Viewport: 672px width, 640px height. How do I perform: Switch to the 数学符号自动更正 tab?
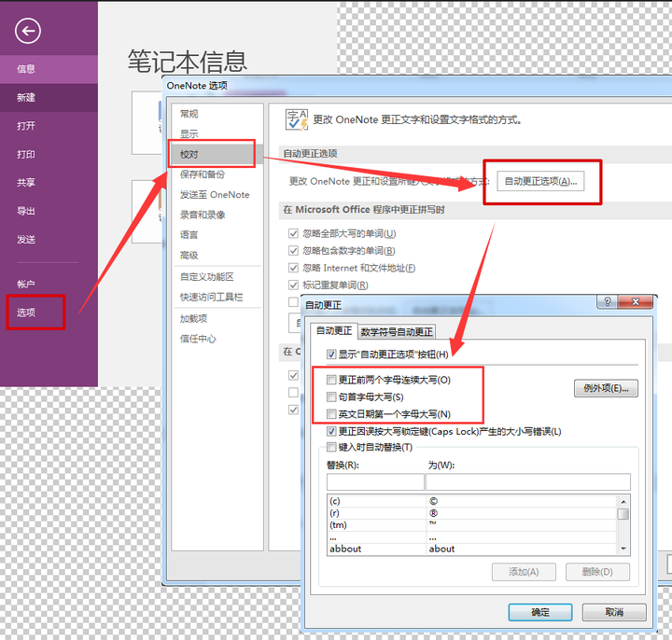point(397,332)
